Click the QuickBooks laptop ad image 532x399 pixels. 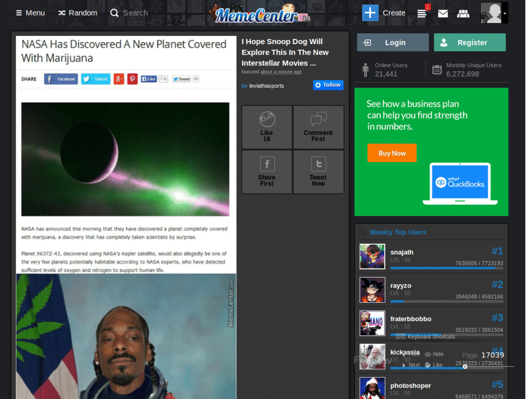[460, 183]
